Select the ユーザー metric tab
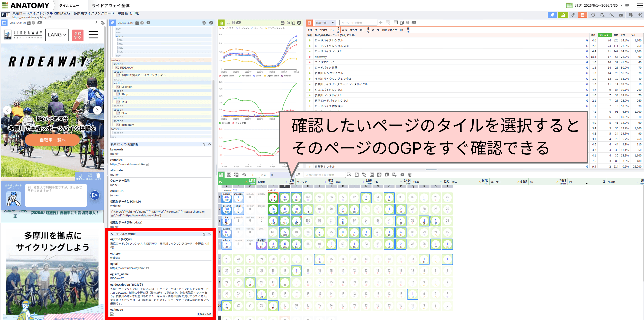644x320 pixels. pos(509,182)
